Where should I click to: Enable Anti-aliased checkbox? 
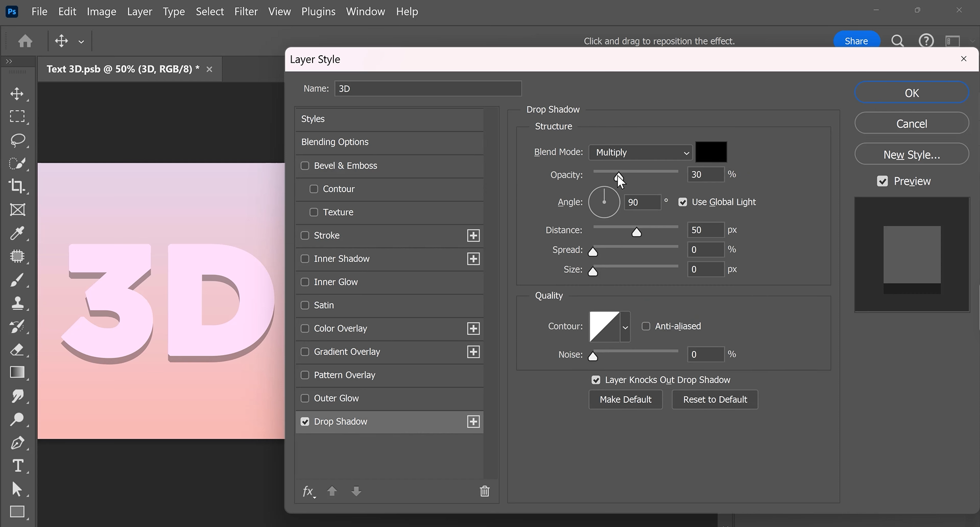(x=646, y=326)
